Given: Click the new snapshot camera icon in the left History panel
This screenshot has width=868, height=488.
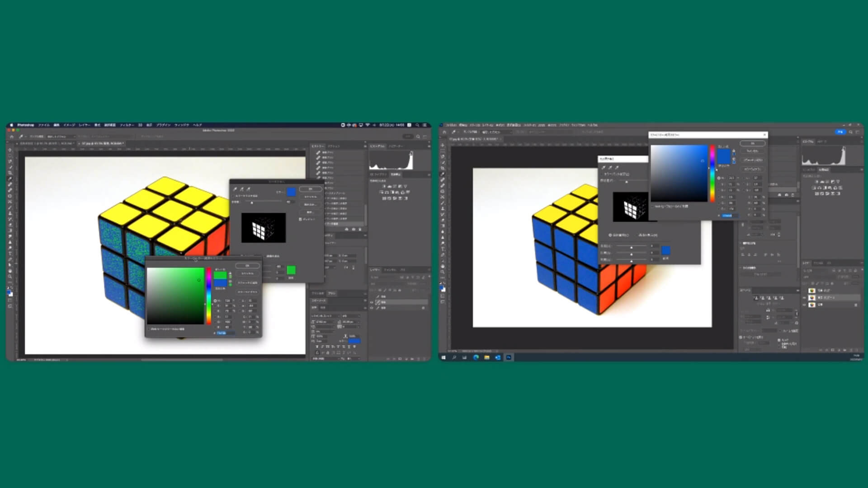Looking at the screenshot, I should [354, 229].
